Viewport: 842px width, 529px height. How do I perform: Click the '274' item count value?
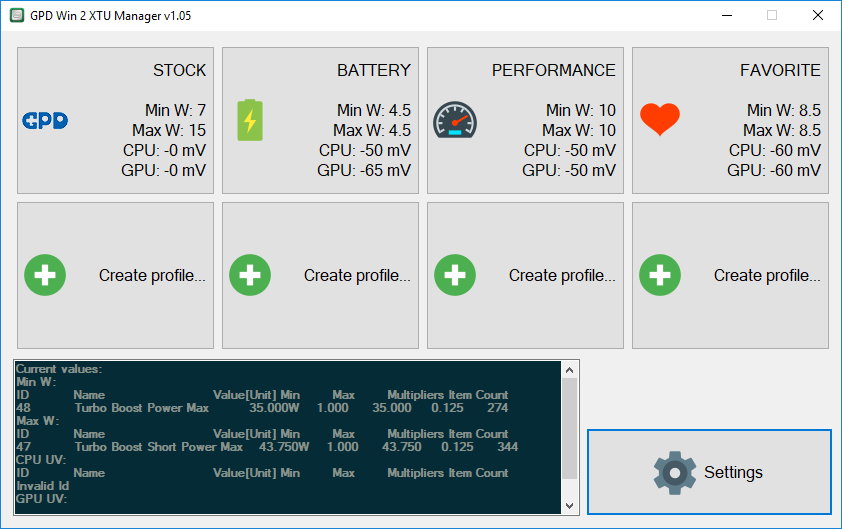click(497, 408)
